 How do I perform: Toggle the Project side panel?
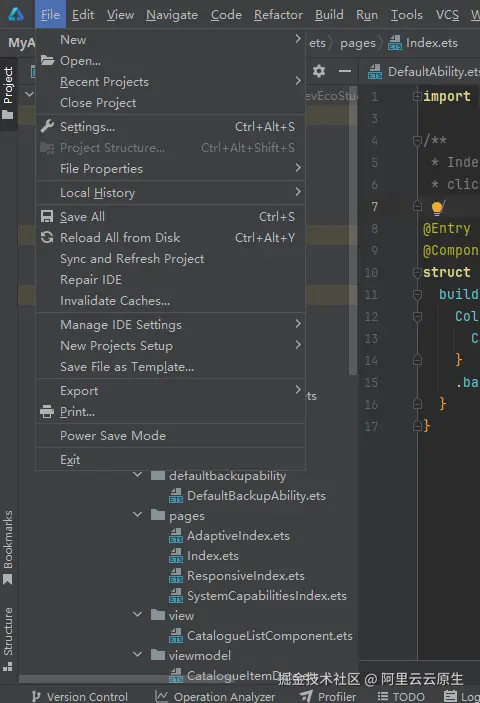pos(8,93)
